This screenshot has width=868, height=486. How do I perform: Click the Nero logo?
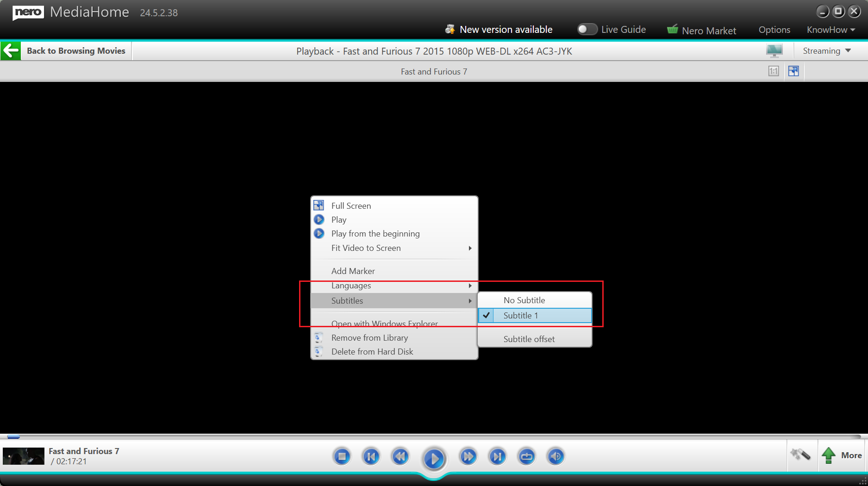[28, 12]
